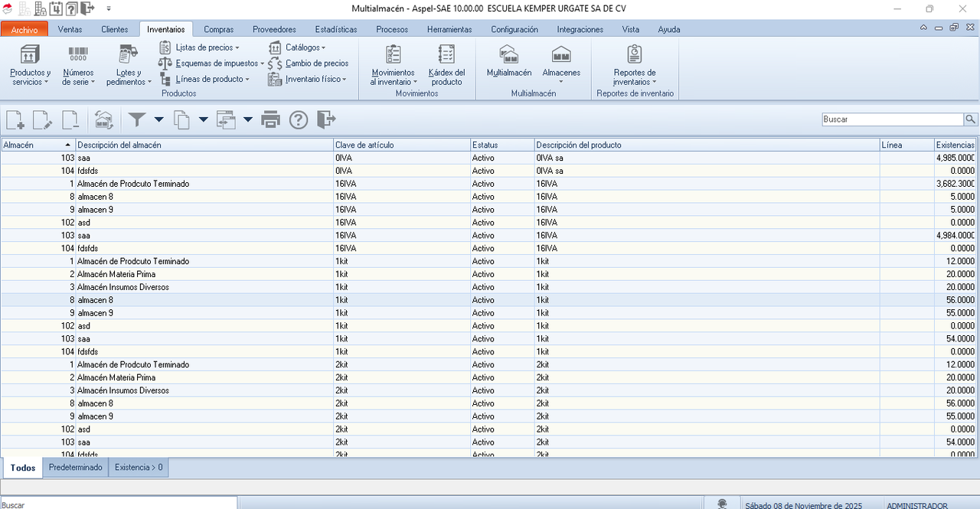
Task: Open the Herramientas ribbon tab
Action: 449,30
